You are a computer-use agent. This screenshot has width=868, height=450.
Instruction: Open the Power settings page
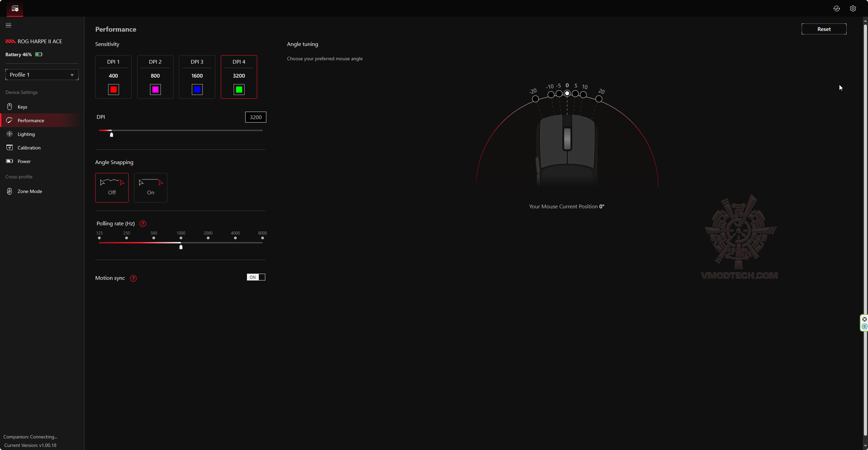(x=24, y=161)
